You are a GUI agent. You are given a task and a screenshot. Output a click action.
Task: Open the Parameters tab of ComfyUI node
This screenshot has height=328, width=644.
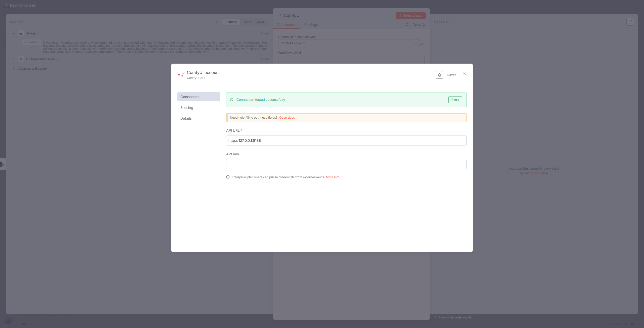(287, 25)
